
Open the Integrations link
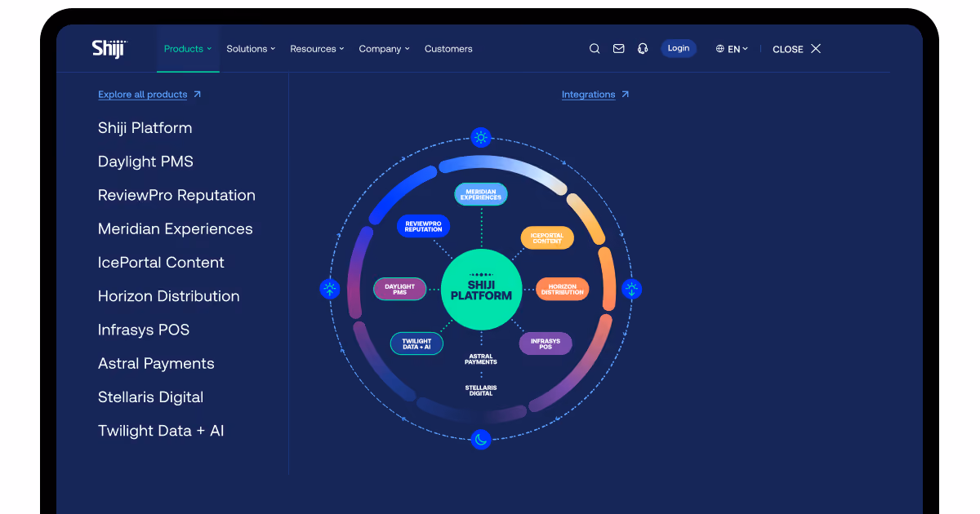pyautogui.click(x=589, y=95)
